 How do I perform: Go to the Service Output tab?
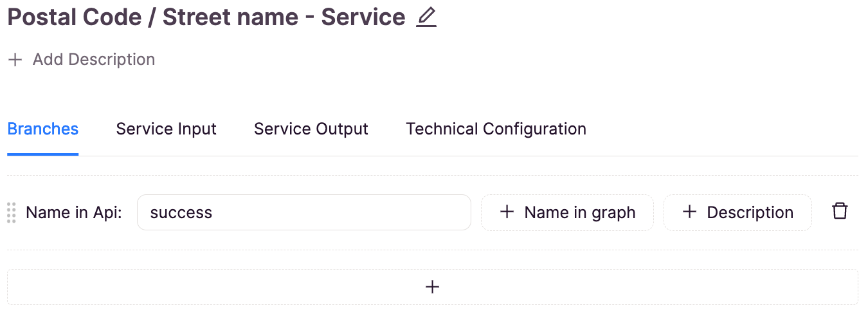(311, 129)
